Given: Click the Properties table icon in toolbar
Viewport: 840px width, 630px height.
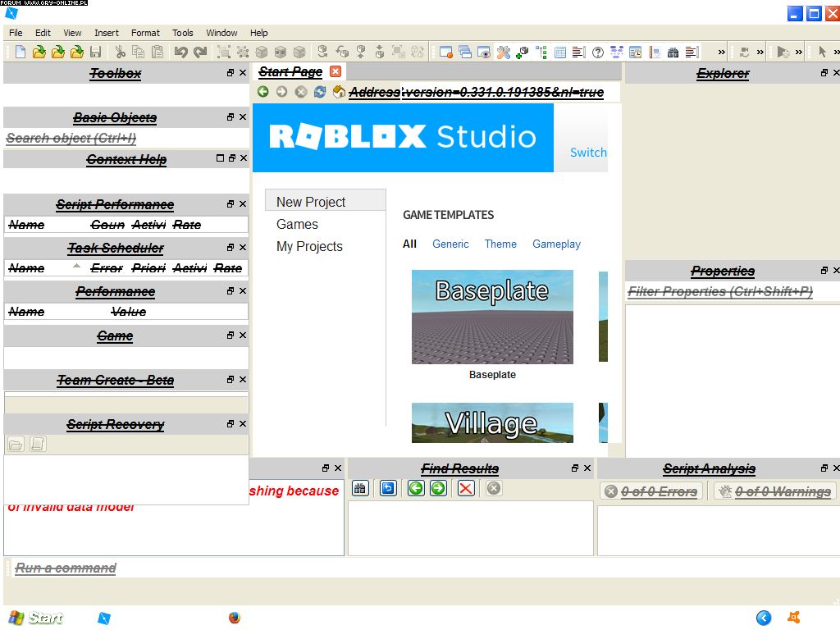Looking at the screenshot, I should (559, 52).
